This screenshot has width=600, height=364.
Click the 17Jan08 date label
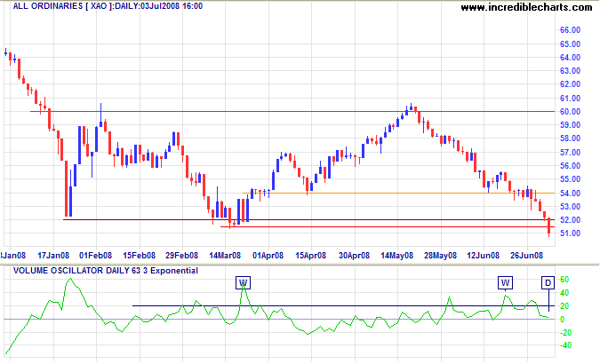[x=52, y=256]
